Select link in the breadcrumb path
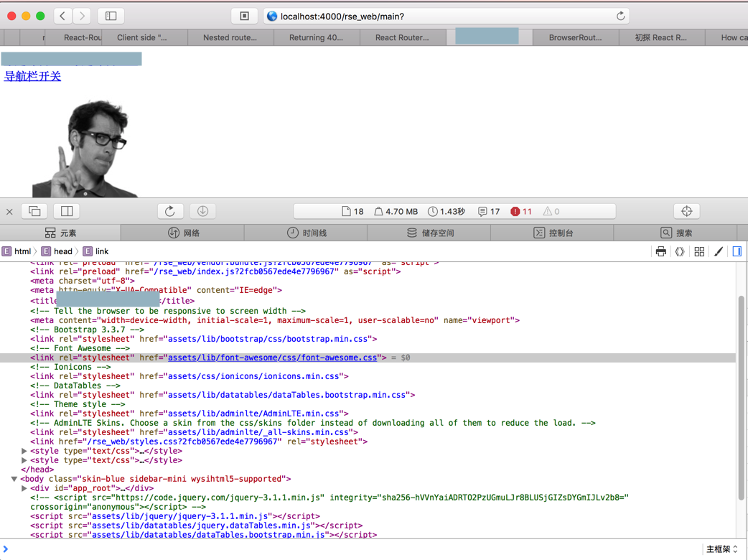 coord(96,251)
